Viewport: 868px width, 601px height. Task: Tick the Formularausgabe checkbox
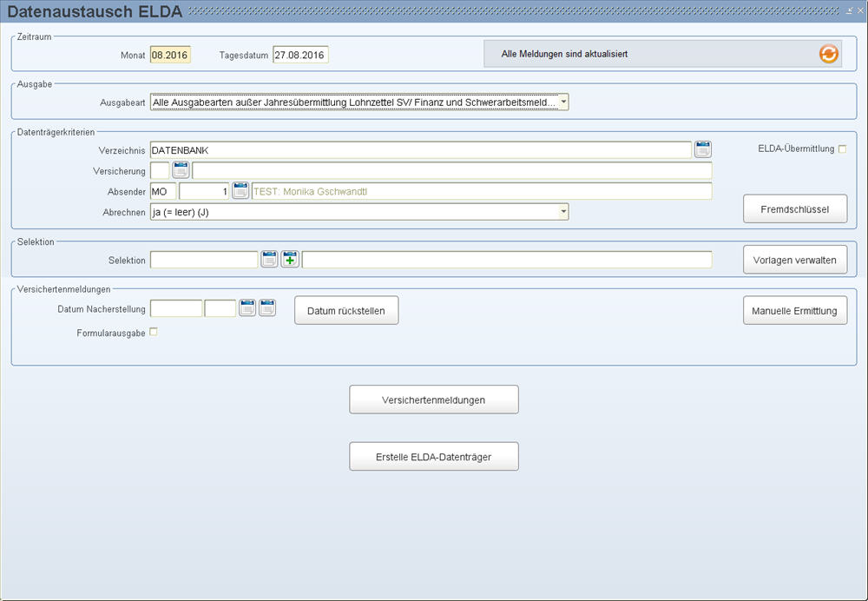coord(154,332)
